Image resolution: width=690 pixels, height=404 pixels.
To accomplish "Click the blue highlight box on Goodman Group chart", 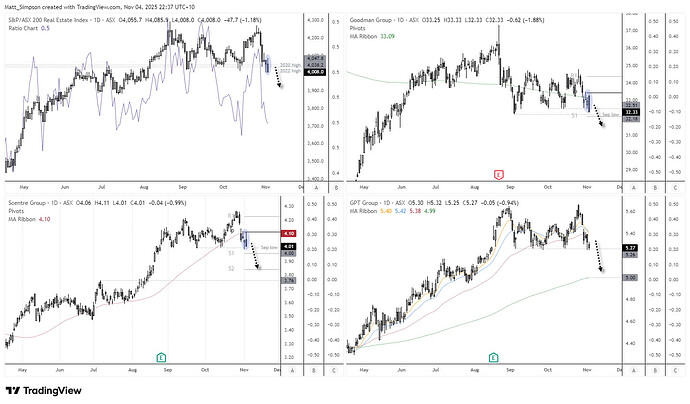I will [x=588, y=98].
